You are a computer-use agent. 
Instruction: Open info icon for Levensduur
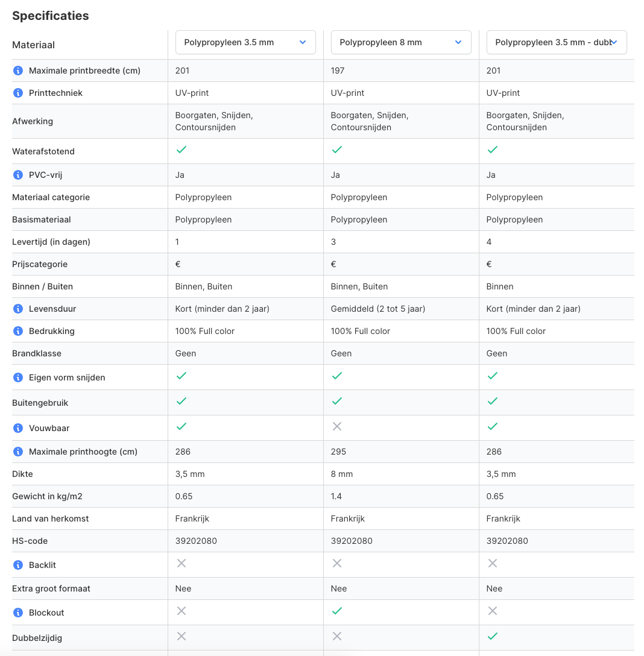point(18,309)
